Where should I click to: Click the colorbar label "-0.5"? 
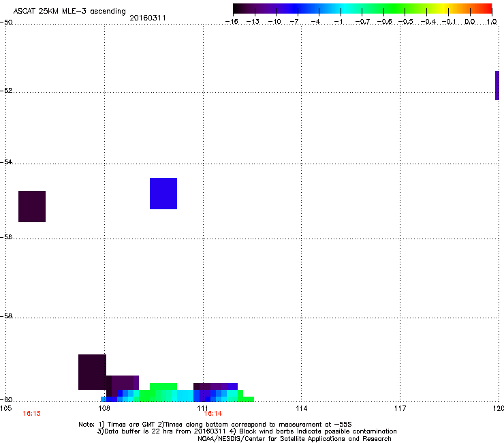(406, 22)
